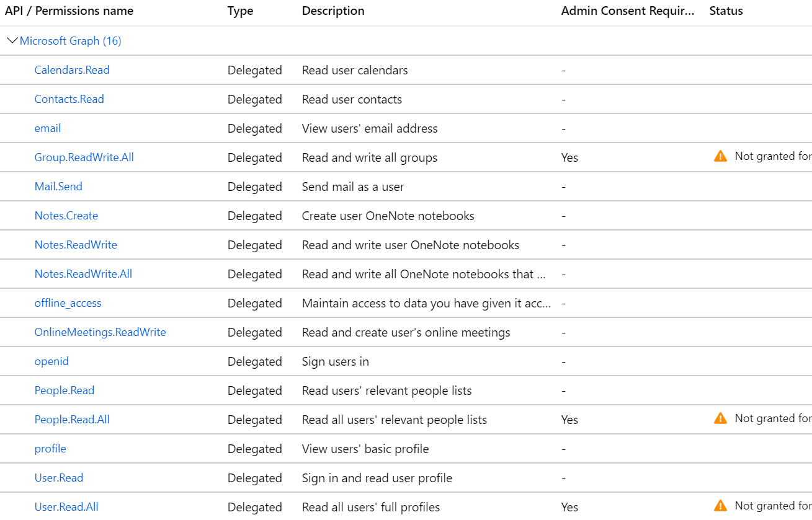
Task: Open the Mail.Send permission
Action: click(58, 187)
